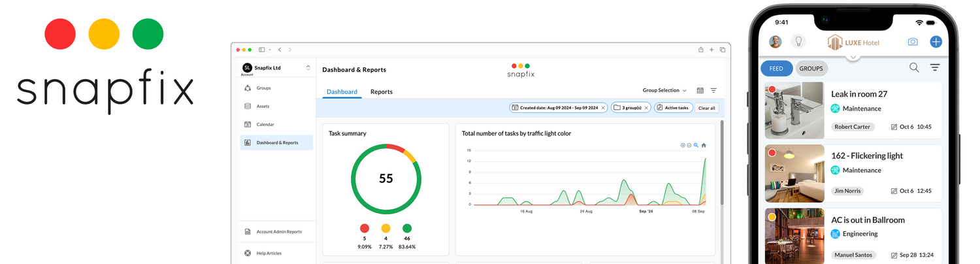
Task: Click the 3 group(s) filter chip
Action: 631,108
